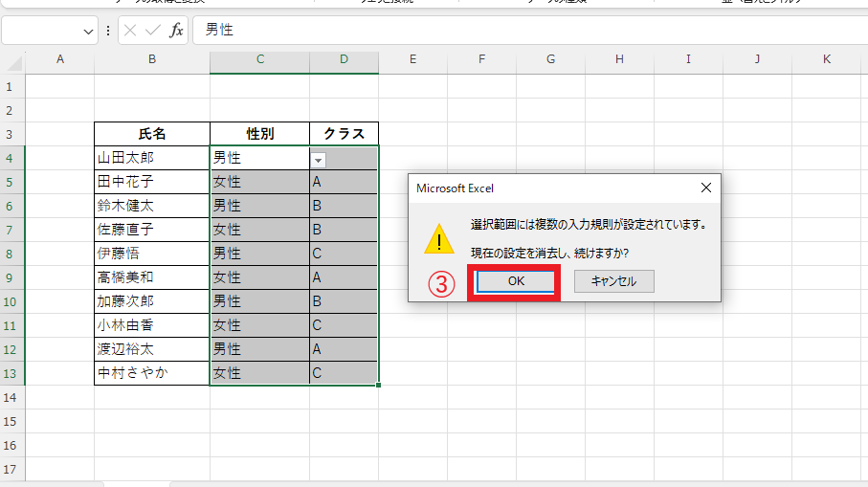Select column D header
The width and height of the screenshot is (868, 487).
click(345, 59)
